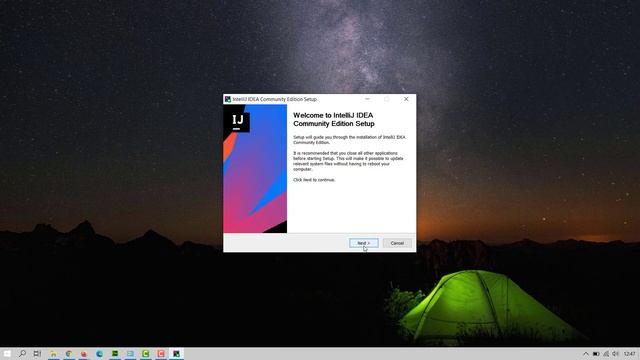Open taskbar Search magnifier
Viewport: 640px width, 360px height.
pos(22,353)
